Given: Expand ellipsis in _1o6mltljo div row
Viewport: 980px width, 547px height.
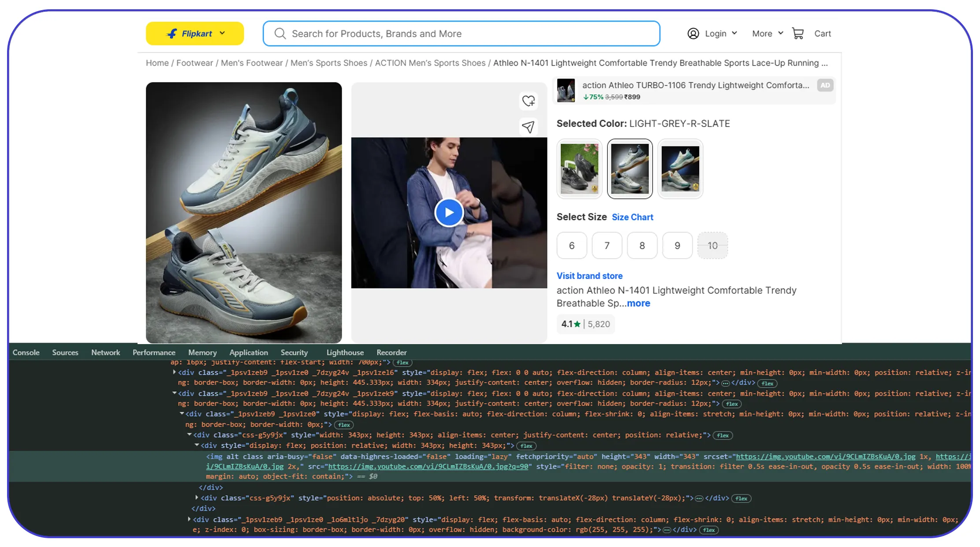Looking at the screenshot, I should [x=667, y=530].
